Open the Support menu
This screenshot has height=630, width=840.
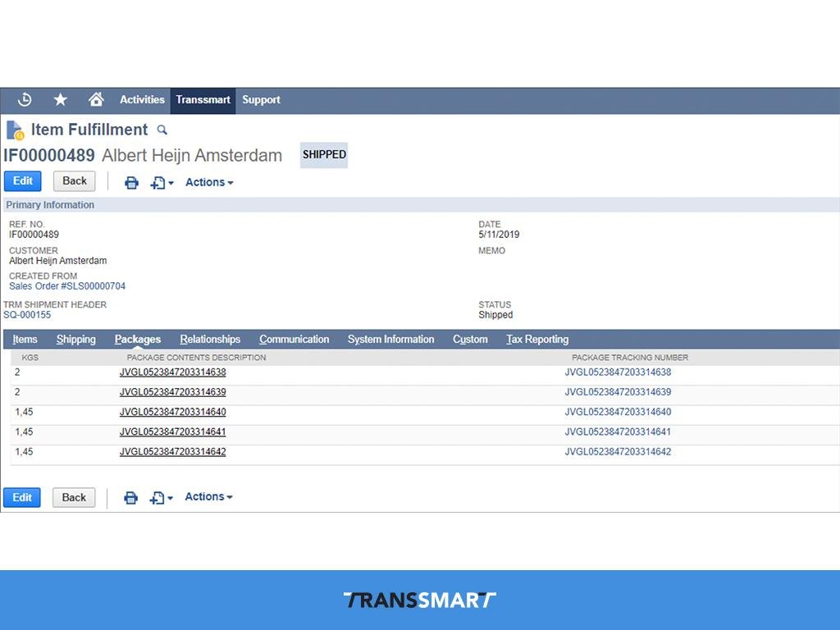click(x=261, y=99)
